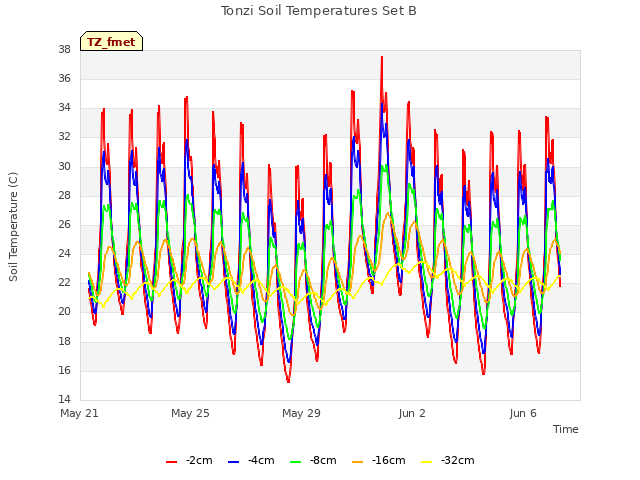Click the 'Jun 2' x-axis tick label
The image size is (640, 480).
412,413
